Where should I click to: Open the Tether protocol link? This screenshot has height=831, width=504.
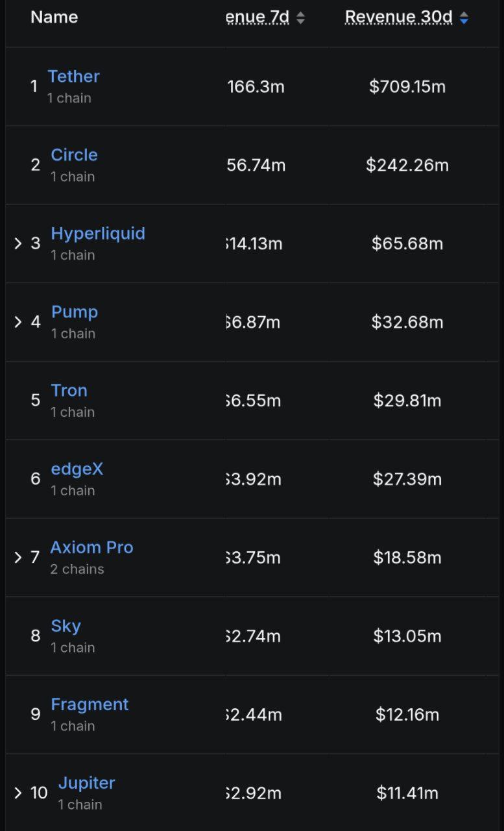click(x=73, y=77)
